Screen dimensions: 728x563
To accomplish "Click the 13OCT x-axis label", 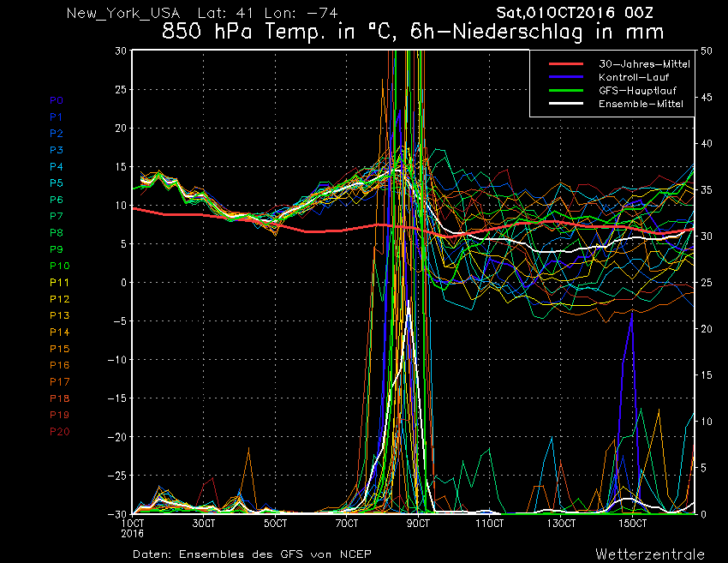I will [561, 524].
